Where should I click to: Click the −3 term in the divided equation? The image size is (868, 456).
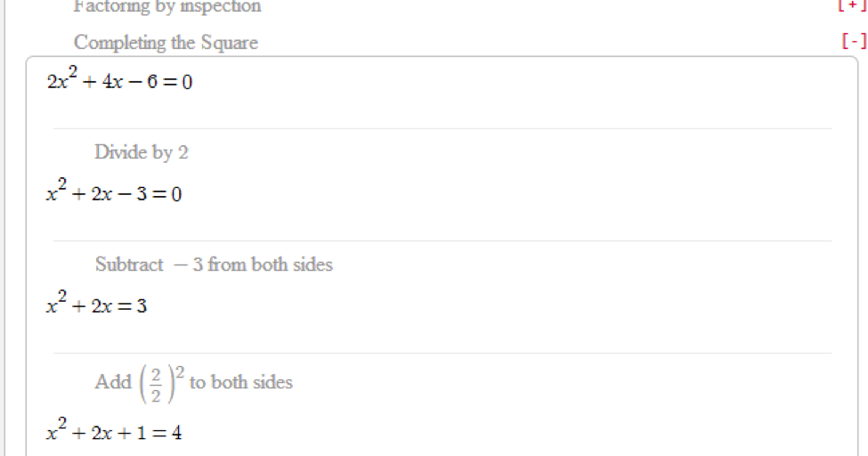133,194
